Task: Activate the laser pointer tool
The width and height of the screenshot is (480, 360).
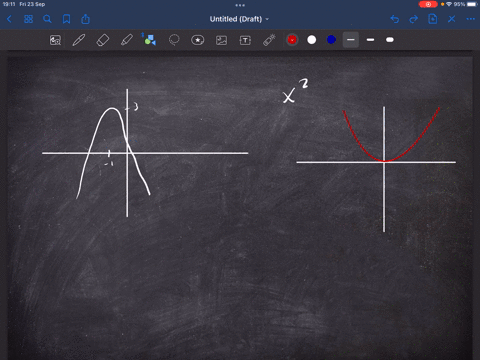Action: point(269,40)
